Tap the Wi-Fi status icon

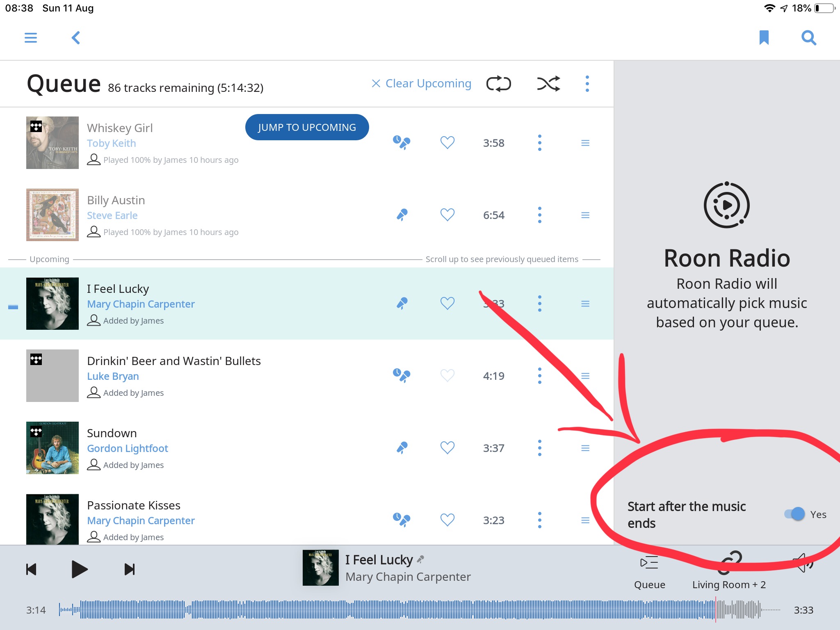click(769, 8)
